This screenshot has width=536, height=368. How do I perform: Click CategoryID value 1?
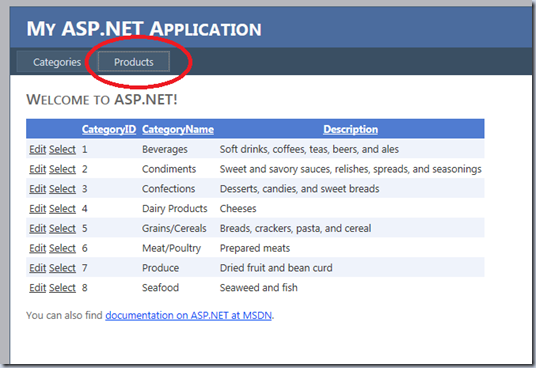pos(84,149)
